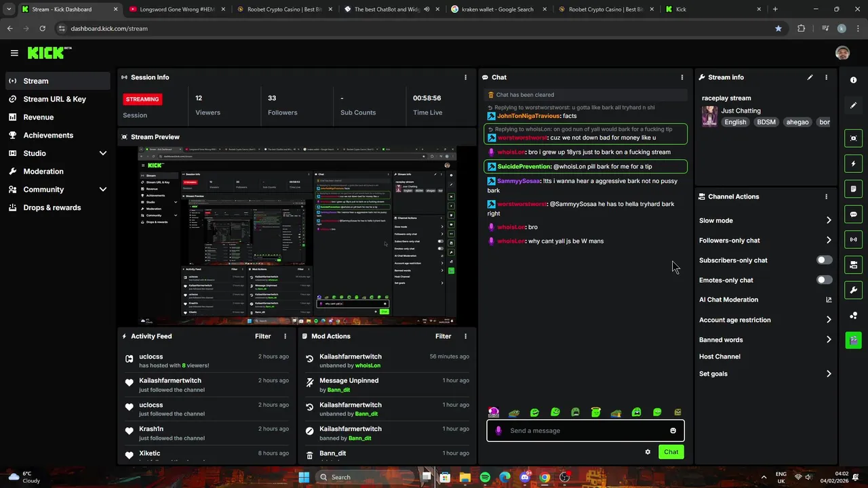Open Channel Actions three-dot menu
868x488 pixels.
point(826,197)
